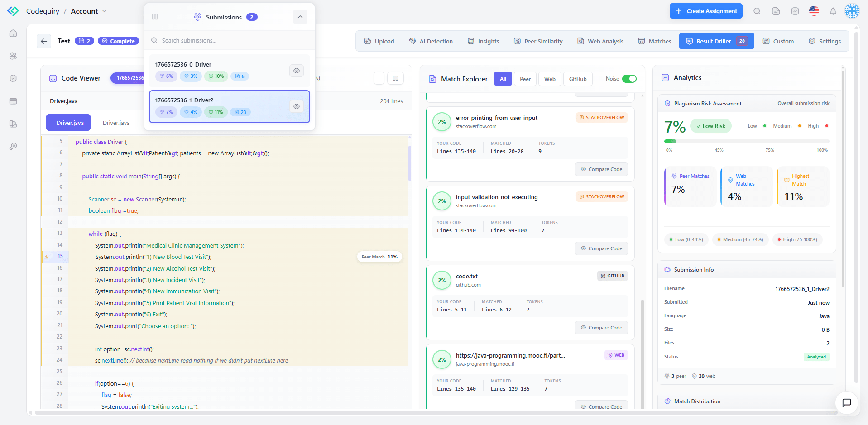The width and height of the screenshot is (868, 425).
Task: Collapse the Submissions dropdown panel
Action: tap(300, 17)
